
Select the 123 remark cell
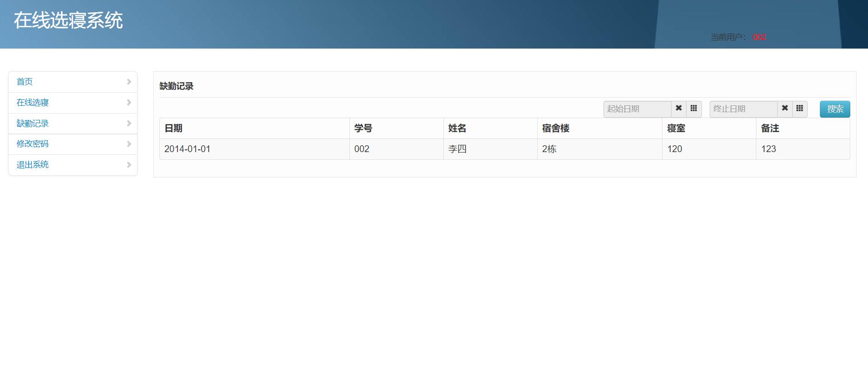coord(803,149)
